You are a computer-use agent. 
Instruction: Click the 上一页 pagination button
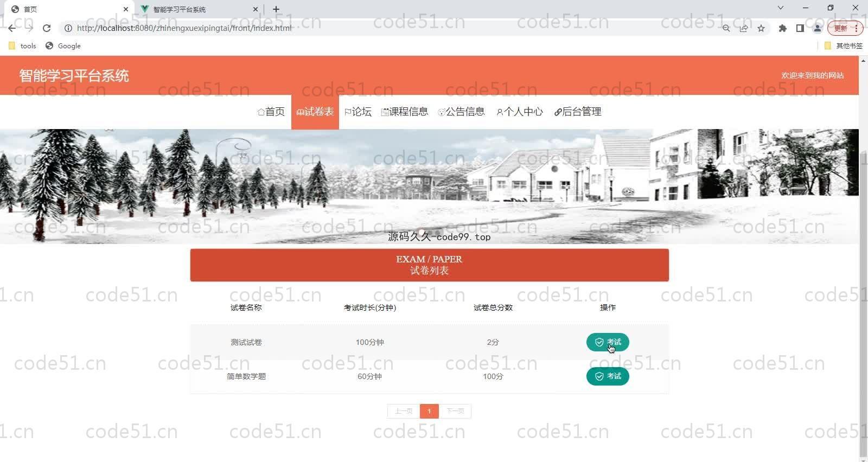tap(404, 411)
